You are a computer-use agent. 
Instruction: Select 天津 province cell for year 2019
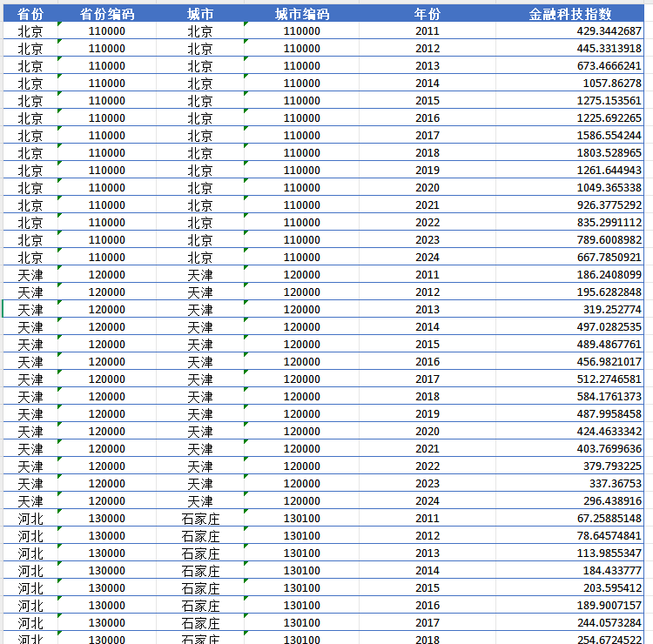(x=30, y=413)
